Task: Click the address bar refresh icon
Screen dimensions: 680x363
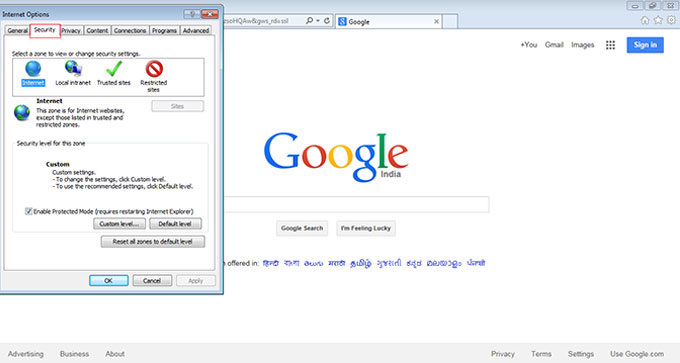Action: [327, 20]
